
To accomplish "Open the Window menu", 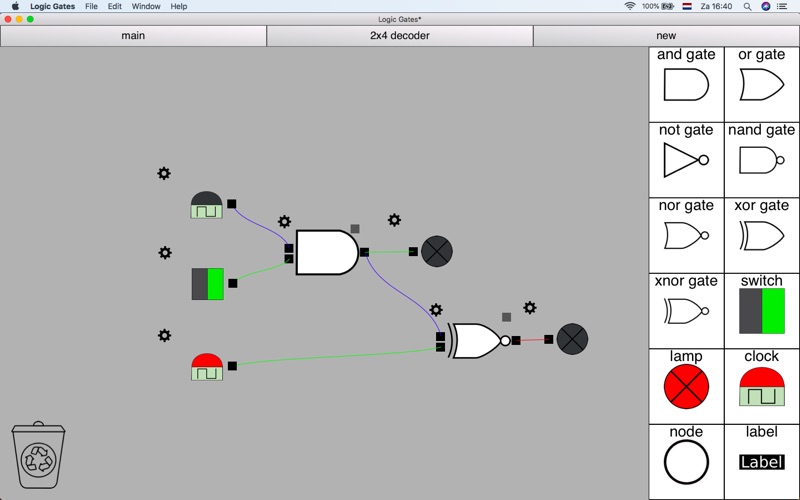I will point(146,6).
